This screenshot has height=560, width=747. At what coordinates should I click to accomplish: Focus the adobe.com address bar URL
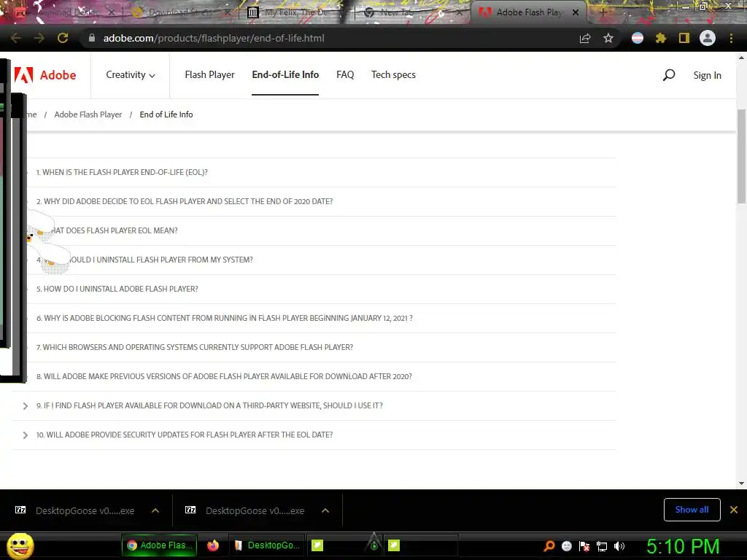214,38
